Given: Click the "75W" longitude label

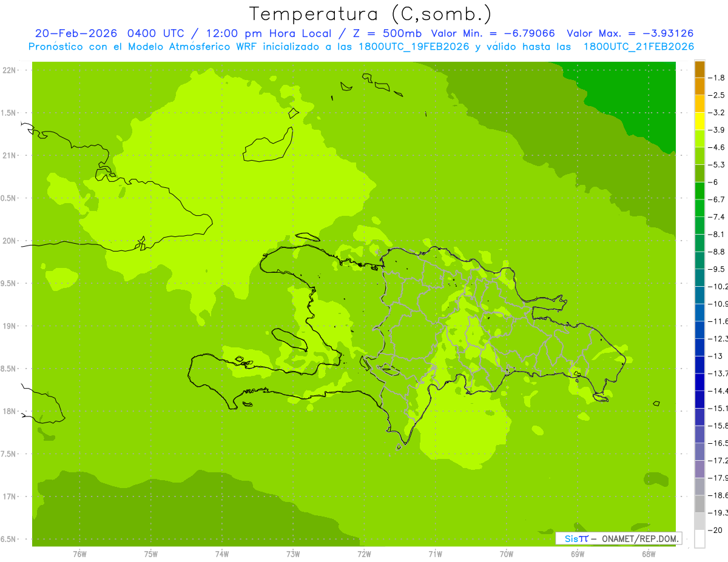Looking at the screenshot, I should [151, 554].
